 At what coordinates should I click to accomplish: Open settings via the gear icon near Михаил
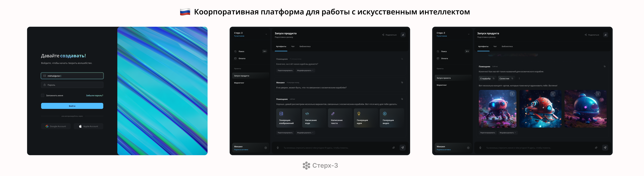point(265,148)
